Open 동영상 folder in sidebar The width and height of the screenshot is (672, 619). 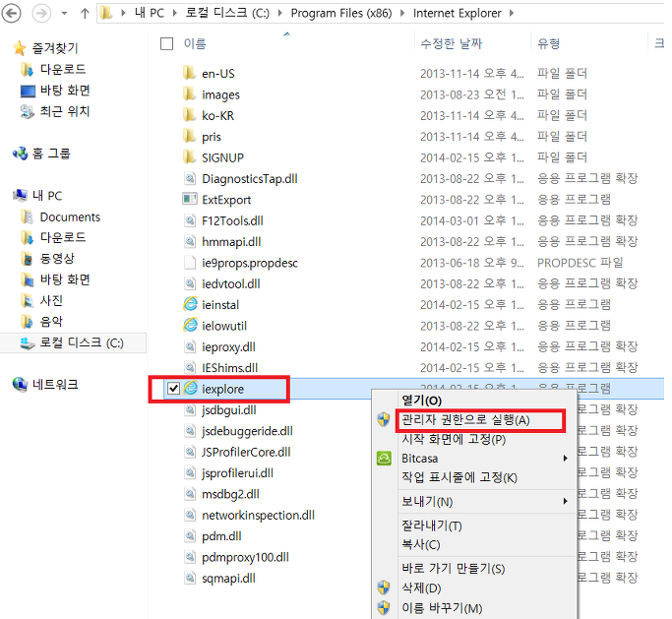point(57,258)
